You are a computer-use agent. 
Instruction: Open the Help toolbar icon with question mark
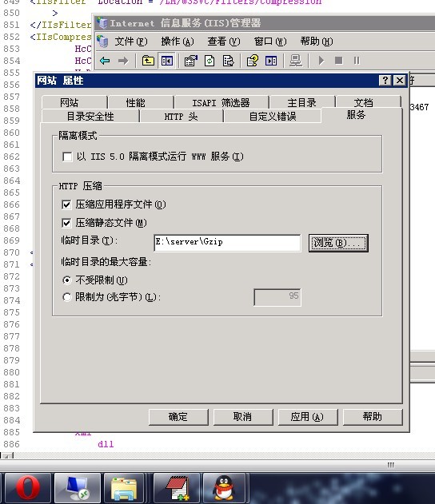click(x=253, y=61)
